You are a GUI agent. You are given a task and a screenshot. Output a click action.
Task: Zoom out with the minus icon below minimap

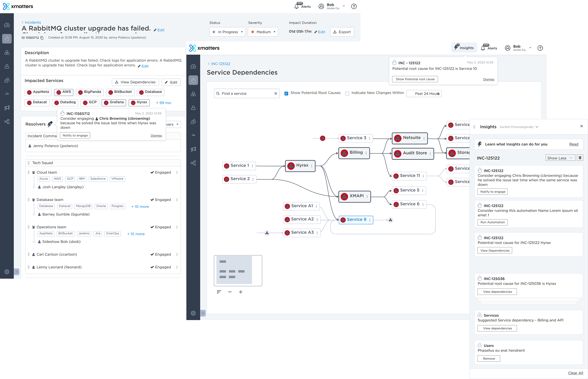pyautogui.click(x=230, y=292)
